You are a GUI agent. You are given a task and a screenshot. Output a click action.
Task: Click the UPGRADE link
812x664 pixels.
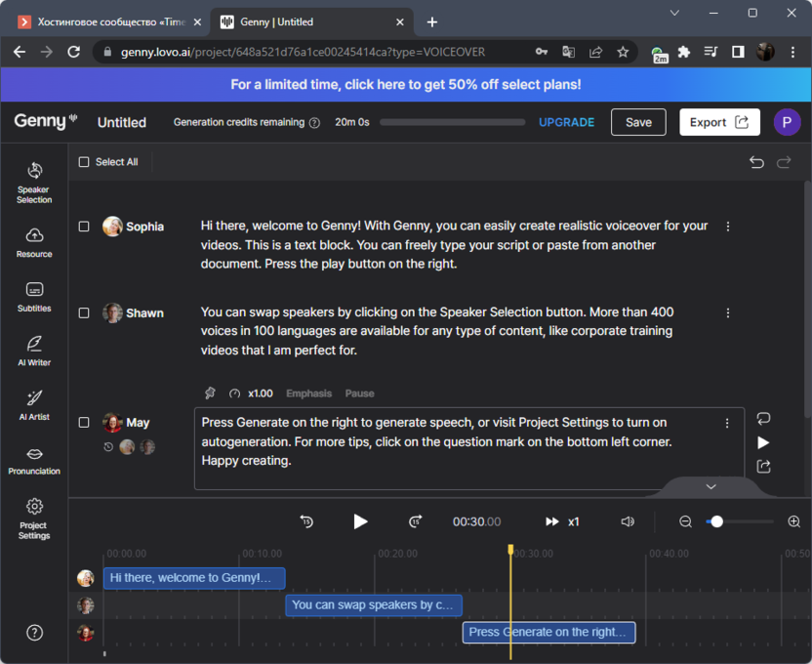(x=566, y=122)
